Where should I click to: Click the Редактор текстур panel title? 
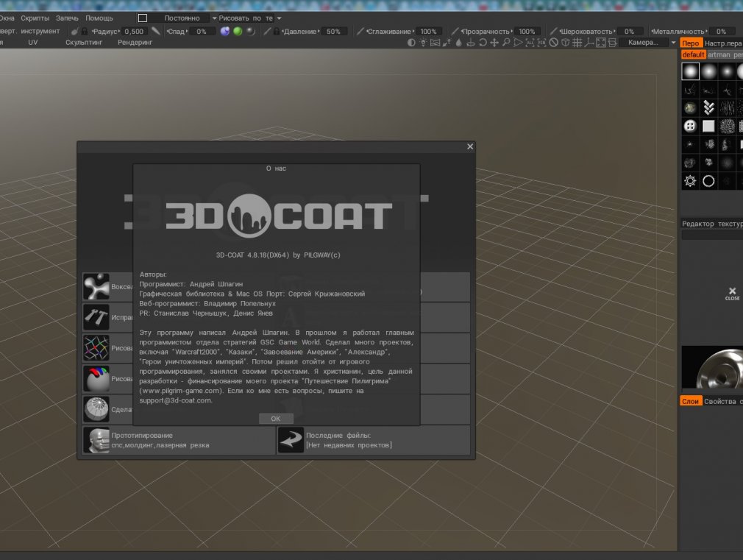[711, 224]
